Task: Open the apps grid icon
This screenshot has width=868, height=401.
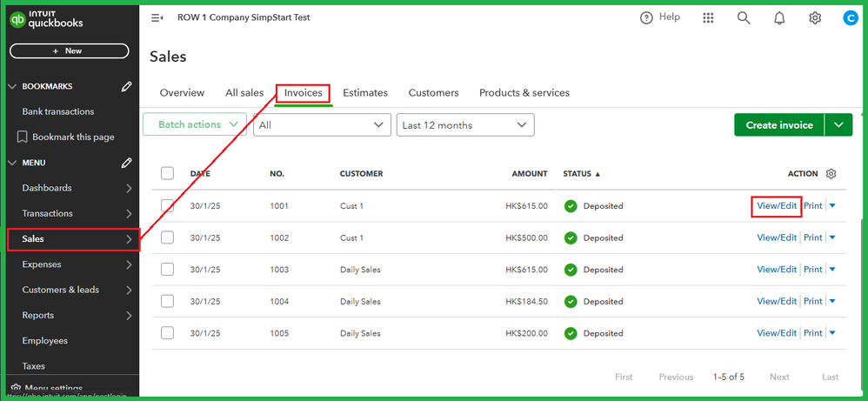Action: click(x=708, y=18)
